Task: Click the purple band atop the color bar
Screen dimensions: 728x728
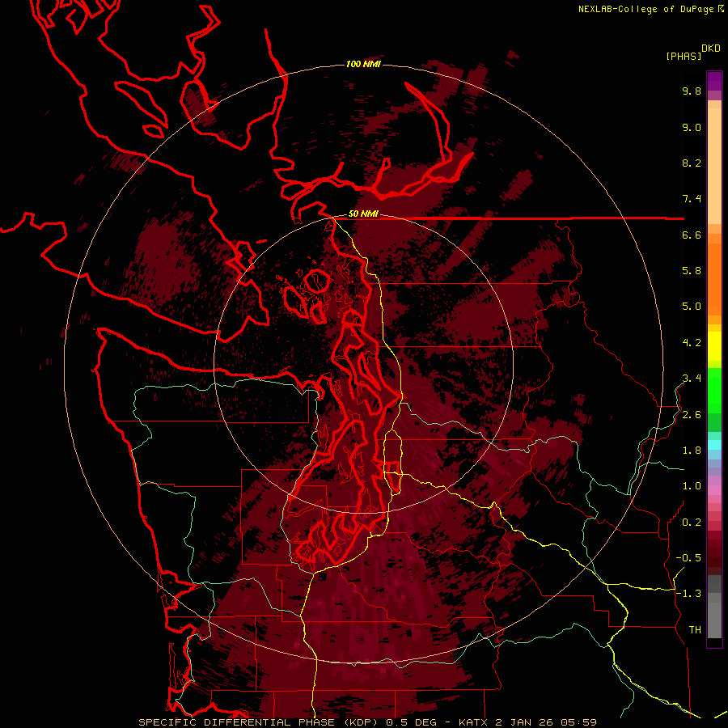Action: (x=714, y=81)
